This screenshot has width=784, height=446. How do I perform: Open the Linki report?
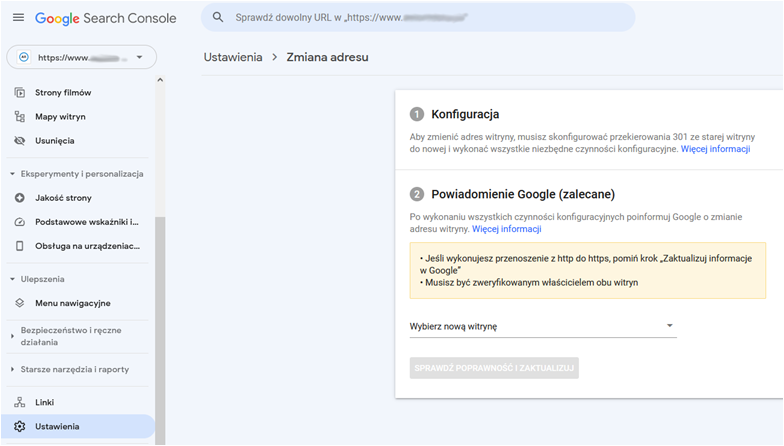point(44,402)
